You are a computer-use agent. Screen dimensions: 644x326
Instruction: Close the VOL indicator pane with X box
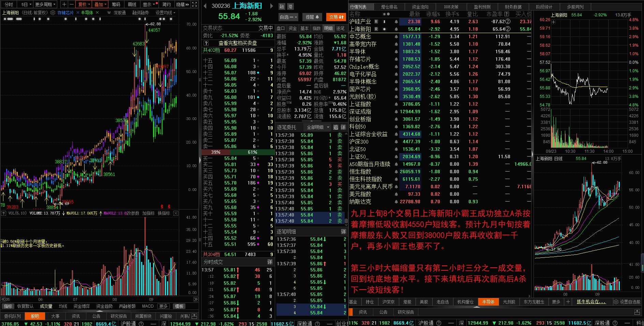[176, 213]
